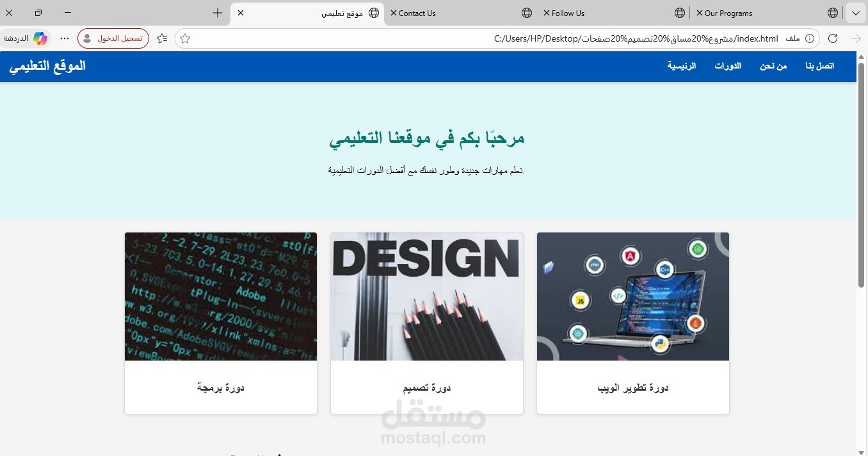Click the forward navigation arrow
This screenshot has width=868, height=456.
tap(857, 38)
